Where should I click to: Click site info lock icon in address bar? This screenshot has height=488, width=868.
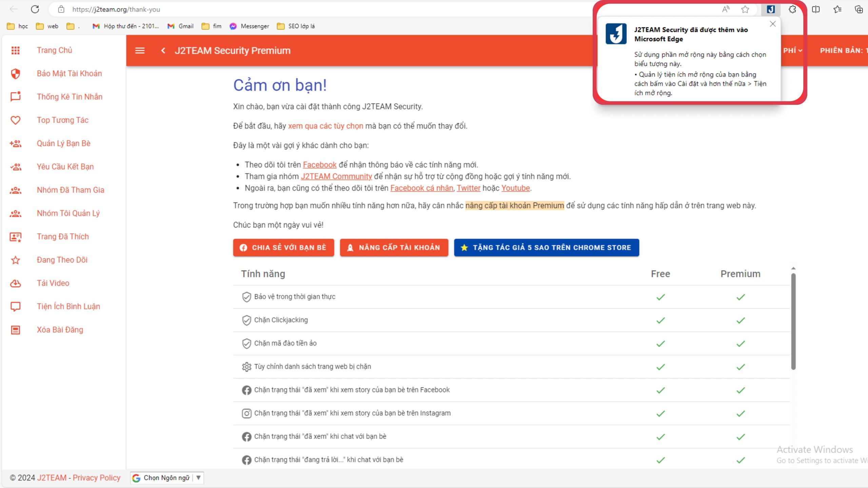pos(61,9)
